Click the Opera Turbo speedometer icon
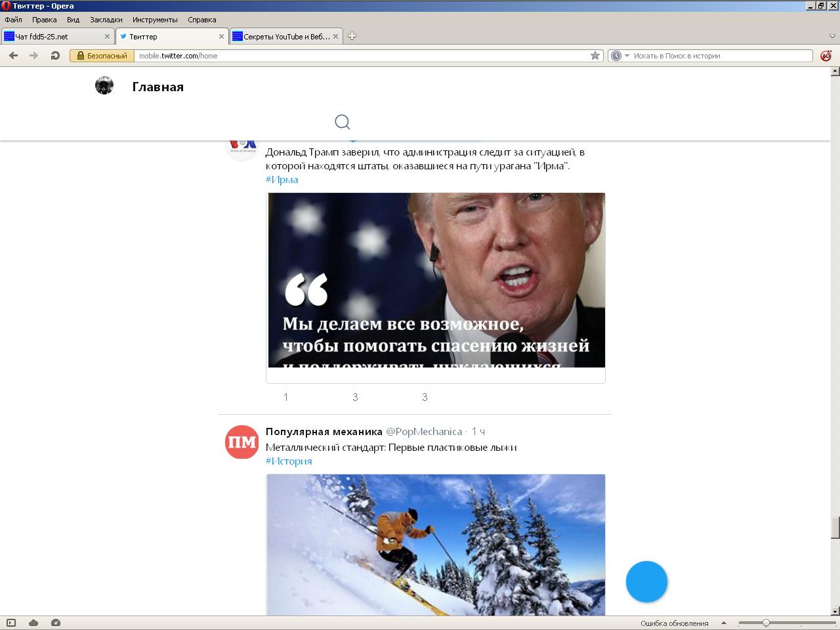 tap(55, 623)
